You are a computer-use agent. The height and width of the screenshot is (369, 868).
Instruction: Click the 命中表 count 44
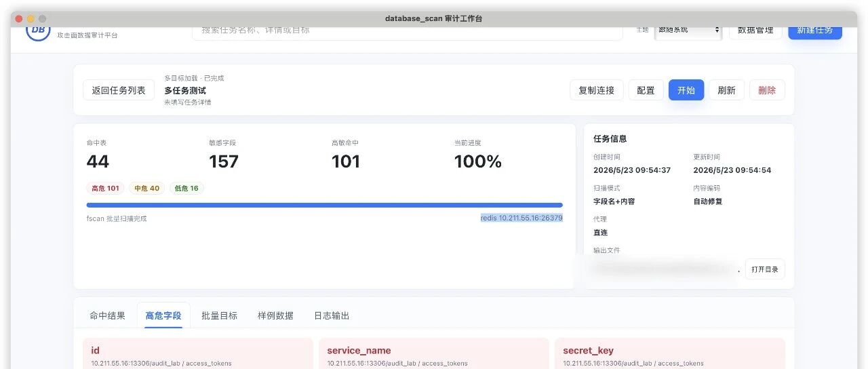(x=98, y=161)
